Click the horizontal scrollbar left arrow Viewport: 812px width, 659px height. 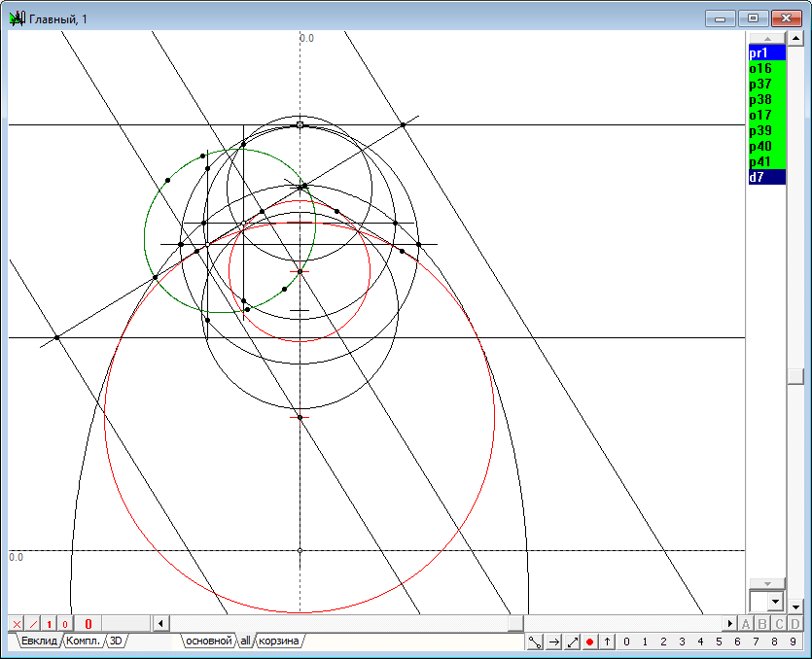pos(160,624)
